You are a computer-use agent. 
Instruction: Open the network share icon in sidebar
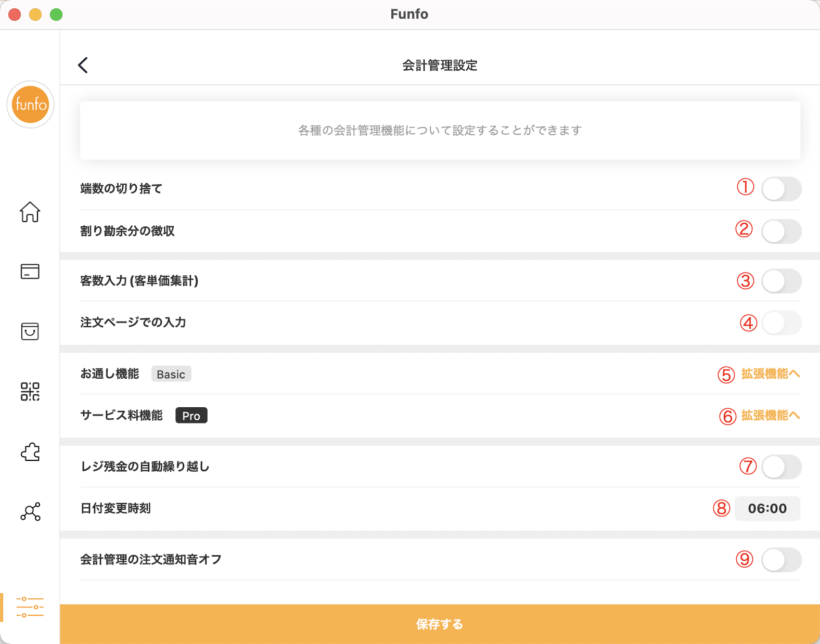[30, 511]
